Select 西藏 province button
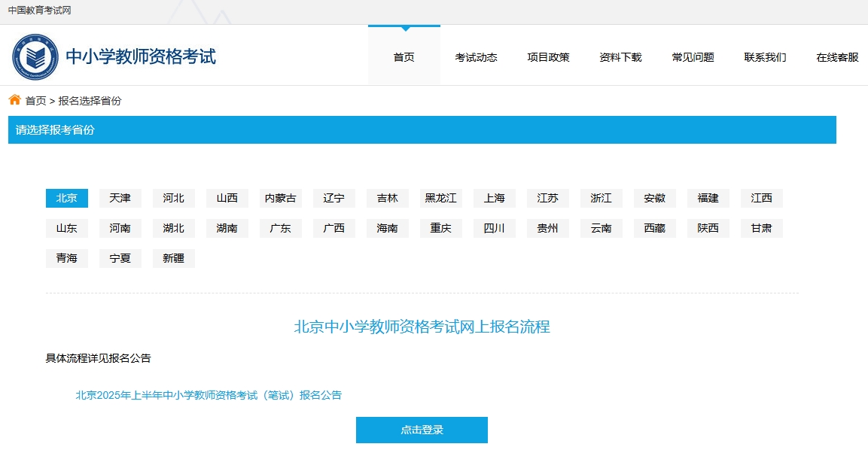Image resolution: width=868 pixels, height=453 pixels. (655, 229)
